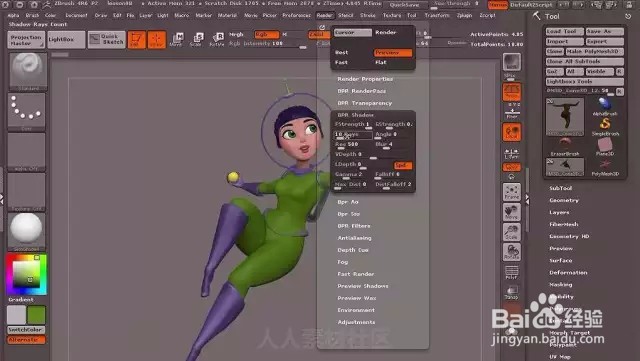Click the Make PolyMesh3D button
Screen dimensions: 640x361
[x=595, y=52]
